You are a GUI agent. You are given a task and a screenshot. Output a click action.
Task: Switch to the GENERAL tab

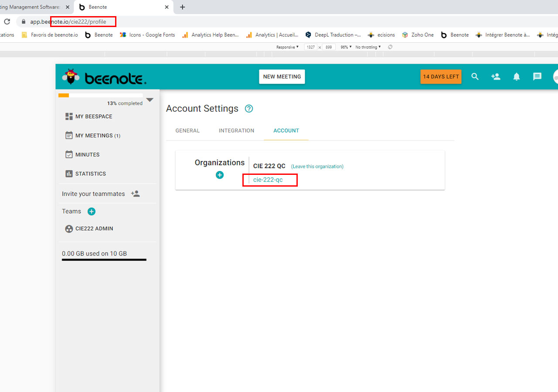pyautogui.click(x=187, y=131)
